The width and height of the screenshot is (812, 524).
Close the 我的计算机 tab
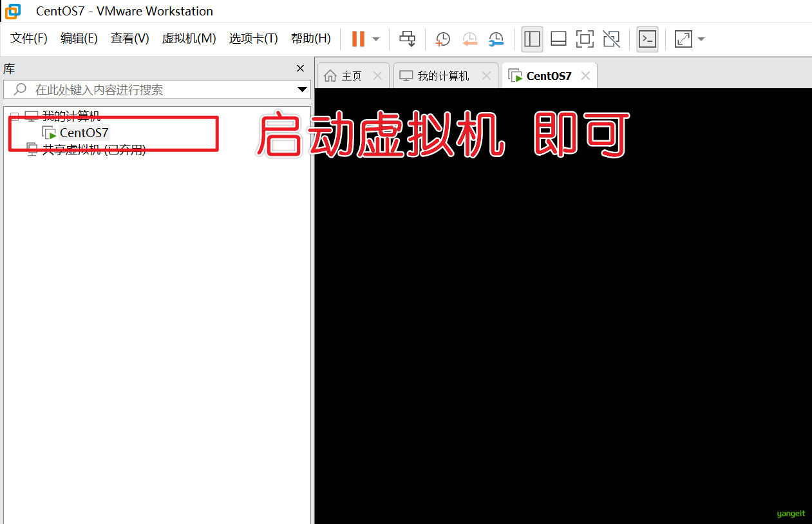pyautogui.click(x=487, y=76)
